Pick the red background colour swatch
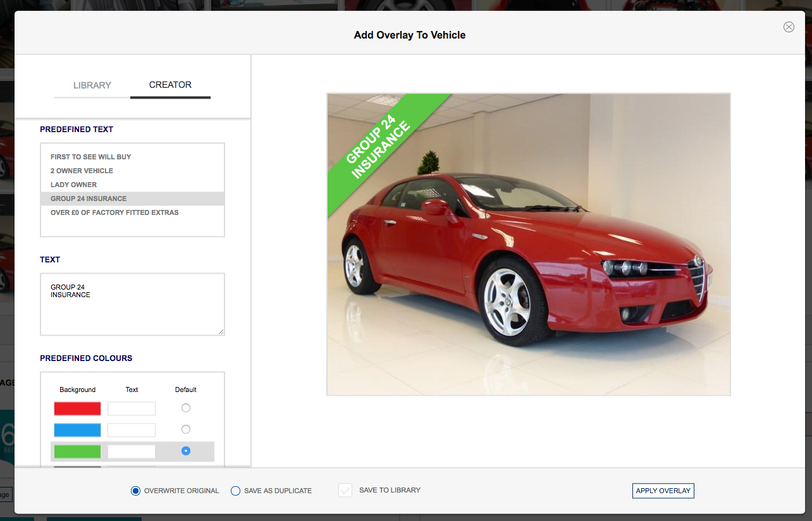Image resolution: width=812 pixels, height=521 pixels. 77,408
